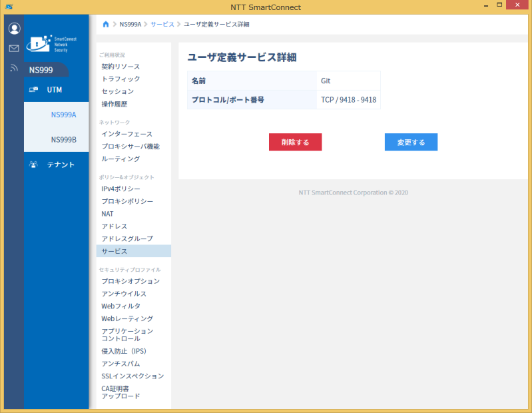Image resolution: width=532 pixels, height=413 pixels.
Task: Open アンチスパム profile
Action: pyautogui.click(x=121, y=364)
